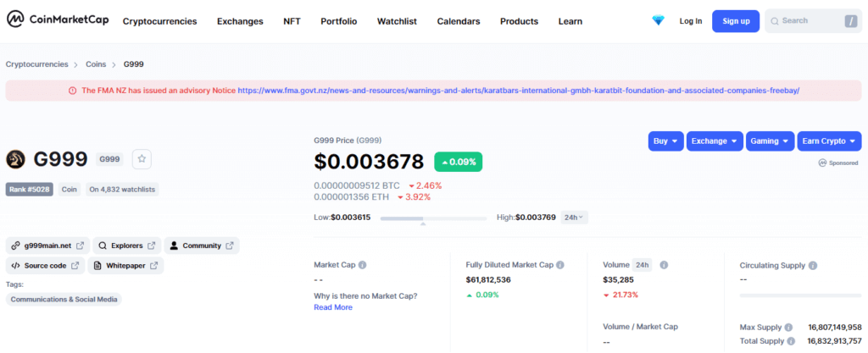Click the 16,832,913,757 total supply value

pyautogui.click(x=835, y=341)
